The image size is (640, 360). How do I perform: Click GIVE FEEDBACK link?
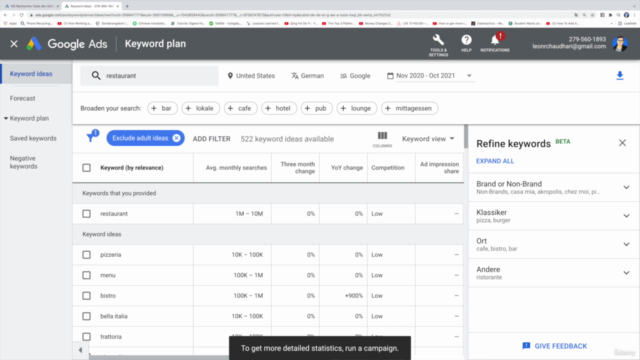click(554, 346)
